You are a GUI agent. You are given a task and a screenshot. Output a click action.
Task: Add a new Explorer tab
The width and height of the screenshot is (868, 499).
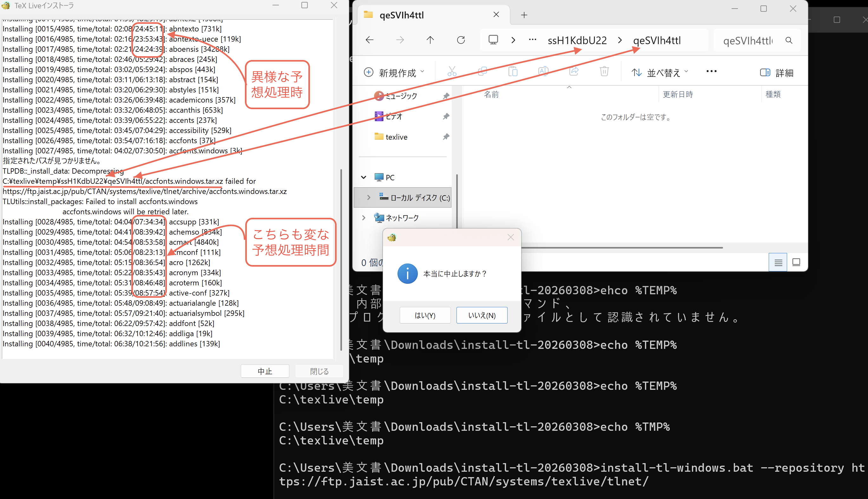[524, 15]
